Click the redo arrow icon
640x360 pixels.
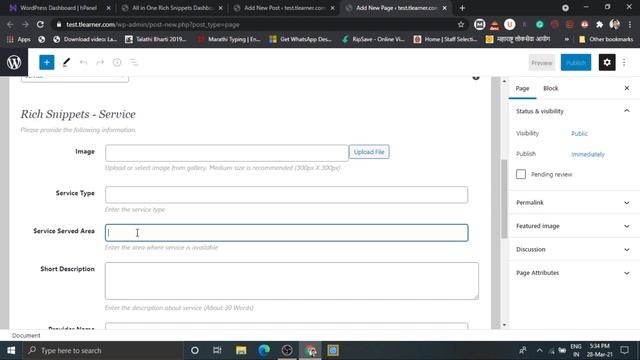click(100, 62)
